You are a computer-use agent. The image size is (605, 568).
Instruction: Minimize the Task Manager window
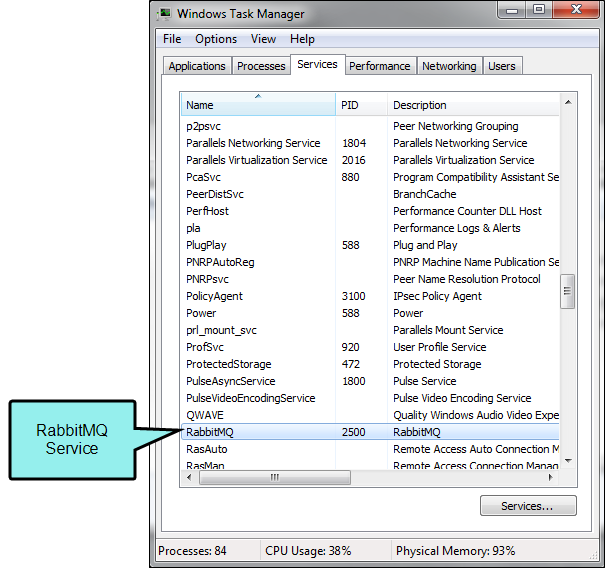512,10
